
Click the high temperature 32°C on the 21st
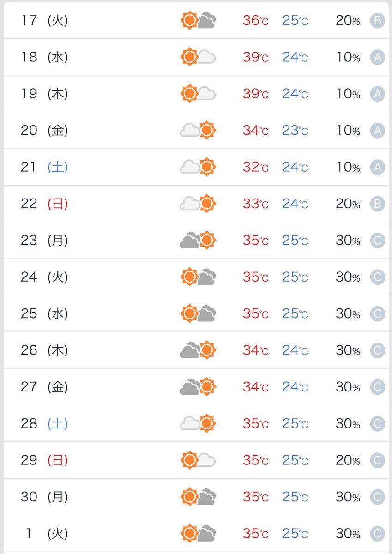click(255, 167)
